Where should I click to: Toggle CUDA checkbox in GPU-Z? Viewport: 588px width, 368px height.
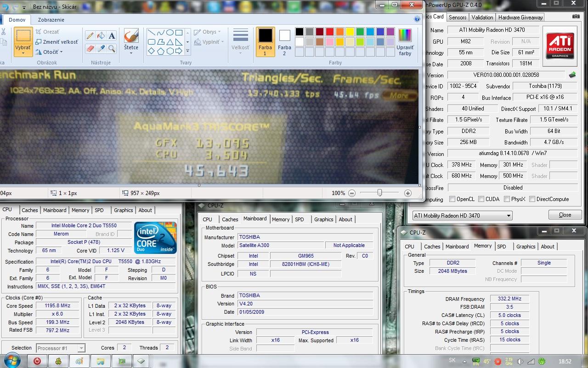tap(481, 199)
